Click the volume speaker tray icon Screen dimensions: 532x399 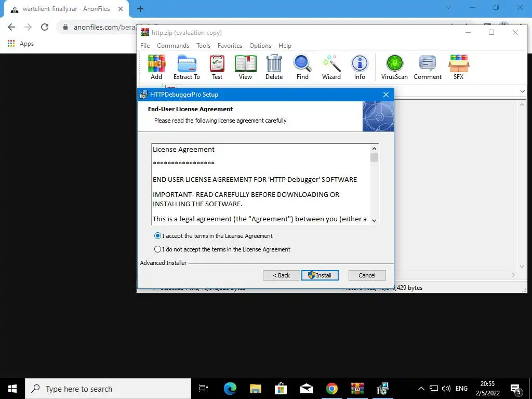[446, 389]
